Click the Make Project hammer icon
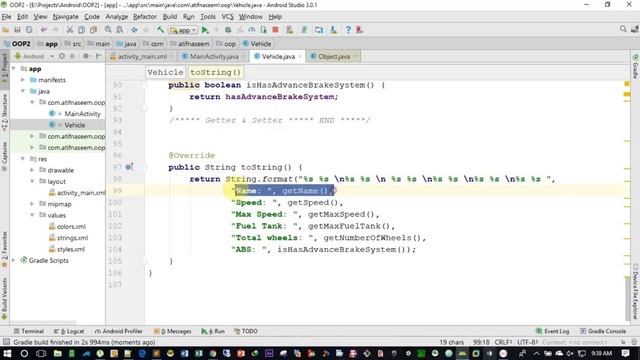Viewport: 640px width, 360px height. [160, 30]
